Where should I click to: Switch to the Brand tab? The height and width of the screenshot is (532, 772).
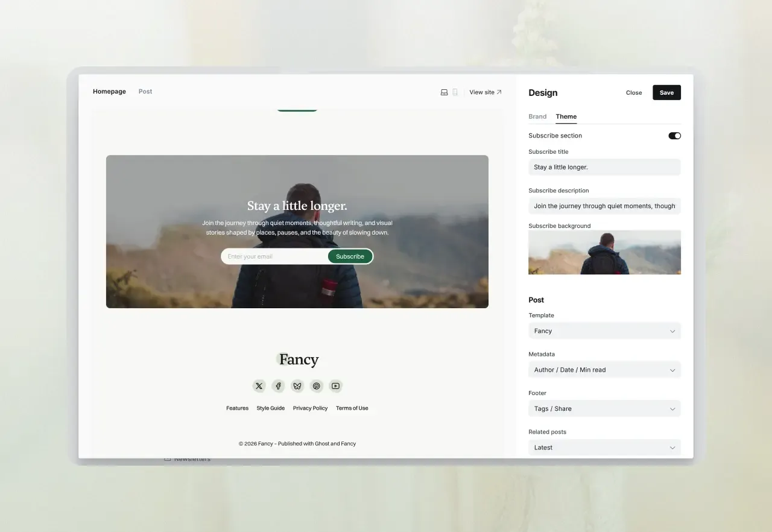(537, 116)
